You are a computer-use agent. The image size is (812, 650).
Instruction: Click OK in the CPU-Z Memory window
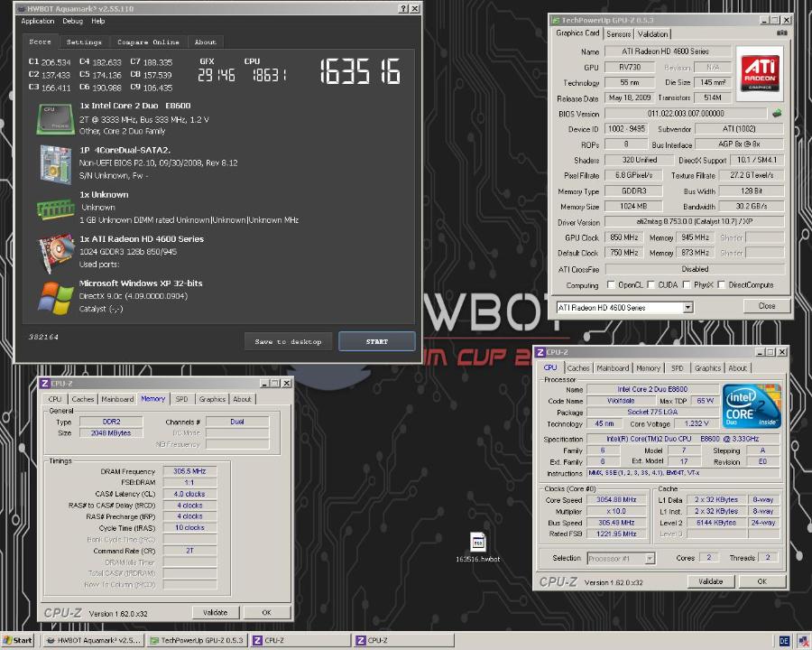click(x=266, y=612)
